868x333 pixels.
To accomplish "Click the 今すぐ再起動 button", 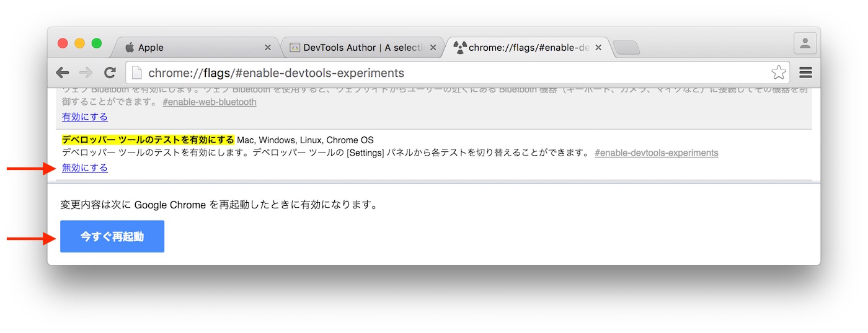I will coord(112,236).
